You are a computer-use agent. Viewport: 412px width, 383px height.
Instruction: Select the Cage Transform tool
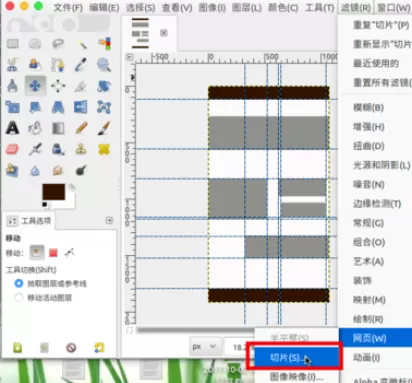pyautogui.click(x=104, y=107)
